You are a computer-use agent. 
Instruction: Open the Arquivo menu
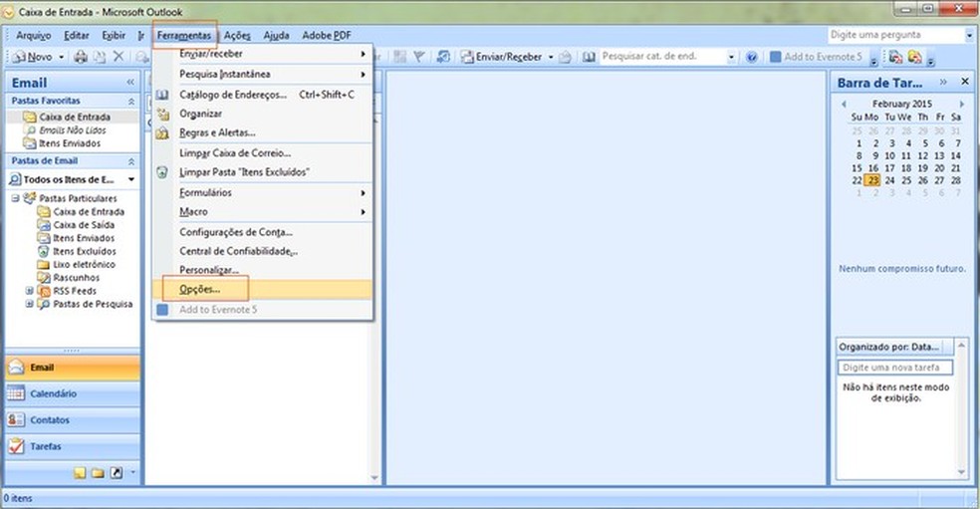[x=34, y=36]
